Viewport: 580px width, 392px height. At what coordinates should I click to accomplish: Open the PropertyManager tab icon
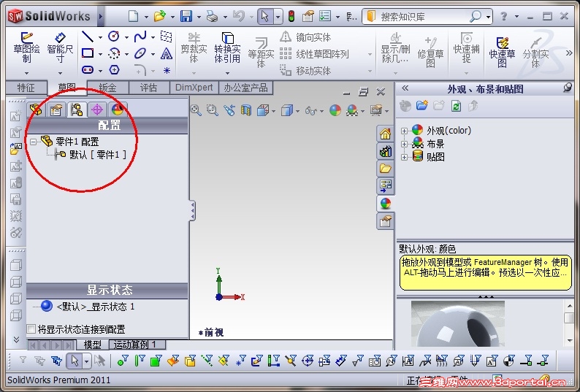click(x=56, y=109)
